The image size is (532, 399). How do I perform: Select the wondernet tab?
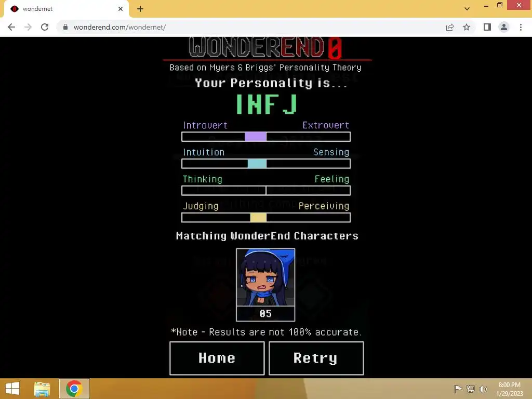(66, 9)
